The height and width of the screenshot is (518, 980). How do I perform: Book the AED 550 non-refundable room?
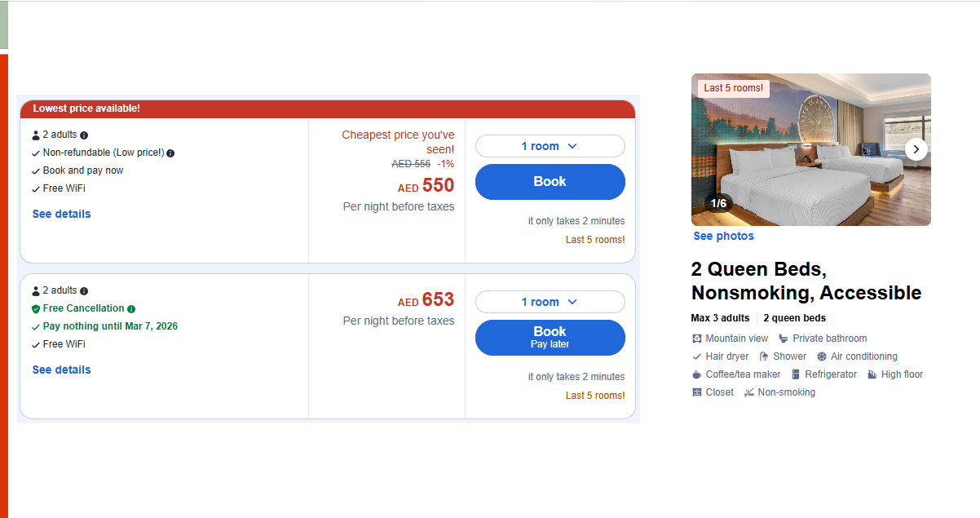[x=550, y=182]
